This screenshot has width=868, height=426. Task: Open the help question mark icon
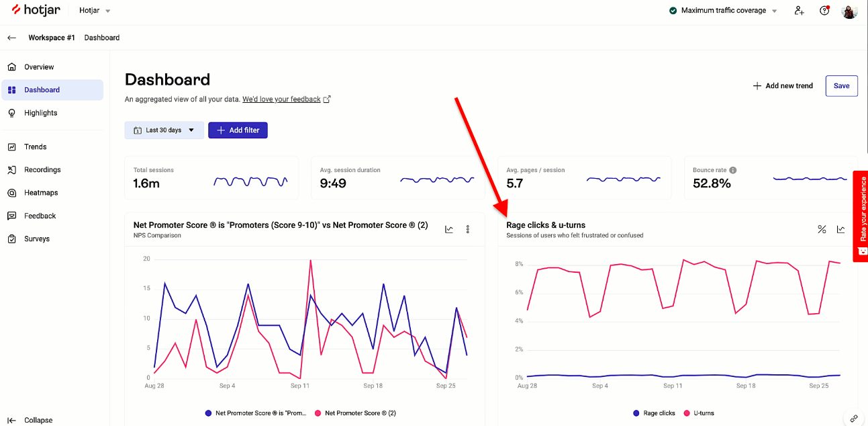pyautogui.click(x=824, y=11)
